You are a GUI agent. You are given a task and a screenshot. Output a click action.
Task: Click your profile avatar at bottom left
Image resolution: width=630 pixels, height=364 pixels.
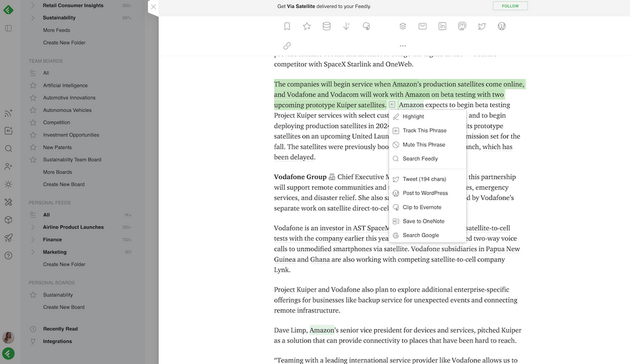[x=8, y=337]
